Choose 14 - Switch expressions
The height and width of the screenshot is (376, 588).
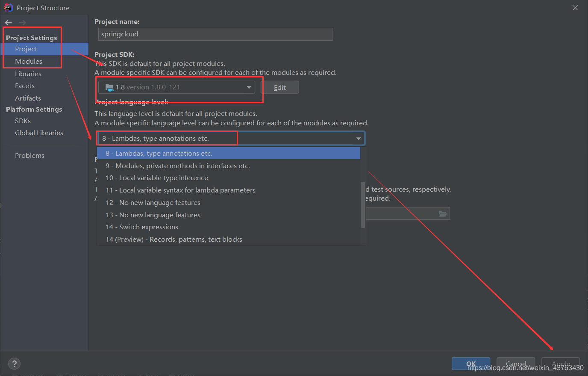click(x=229, y=227)
